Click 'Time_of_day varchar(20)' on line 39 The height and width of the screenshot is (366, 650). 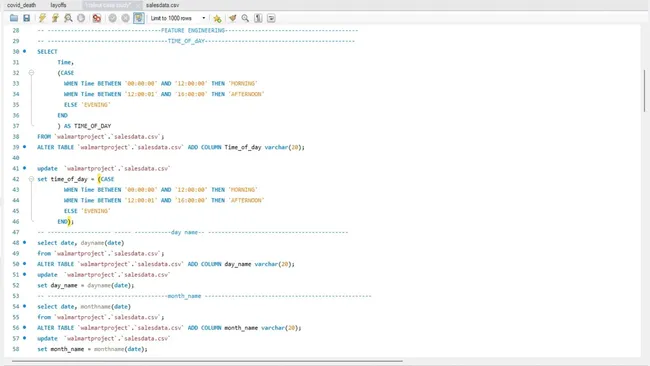264,147
